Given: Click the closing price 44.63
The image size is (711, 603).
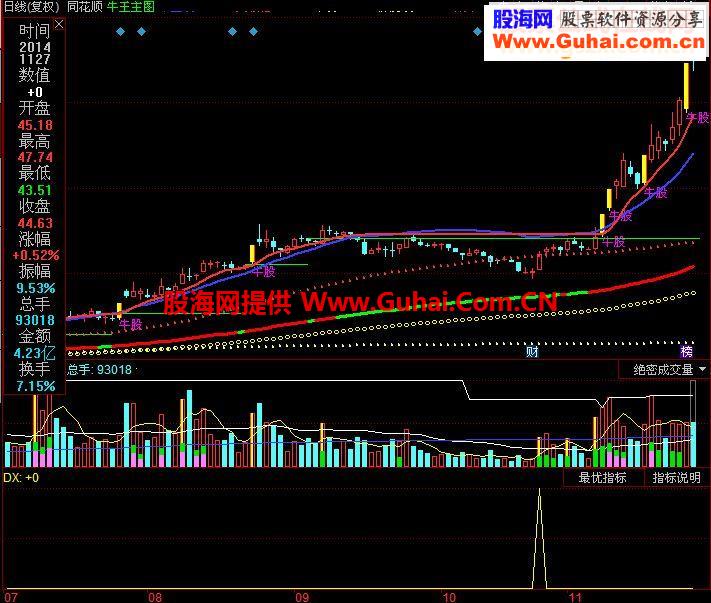Looking at the screenshot, I should pos(35,223).
